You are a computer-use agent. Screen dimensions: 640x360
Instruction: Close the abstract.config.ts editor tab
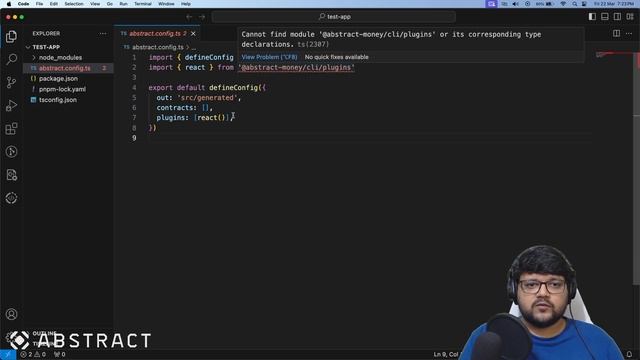click(193, 33)
